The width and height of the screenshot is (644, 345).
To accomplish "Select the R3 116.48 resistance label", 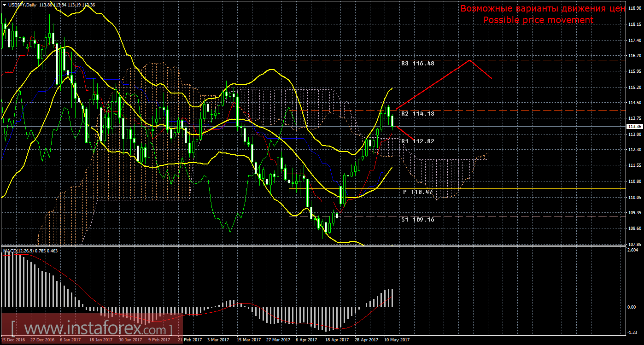I will click(417, 64).
